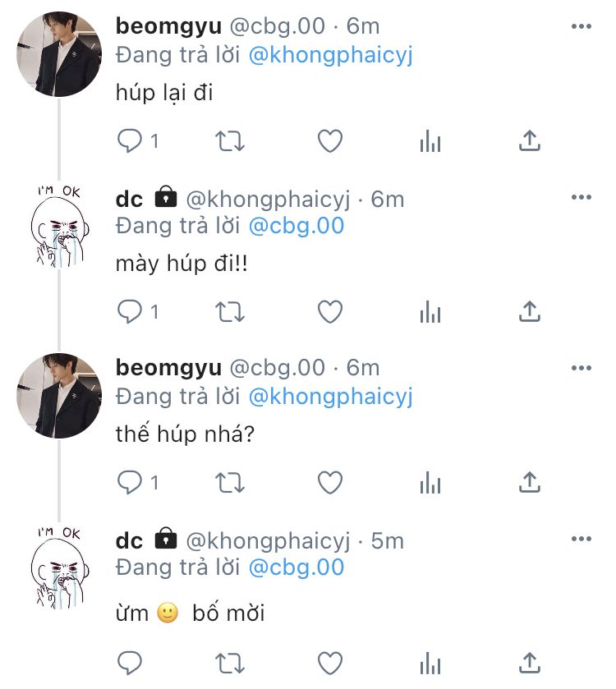Retweet the "thế húp nhá?" tweet
The image size is (616, 689).
229,483
